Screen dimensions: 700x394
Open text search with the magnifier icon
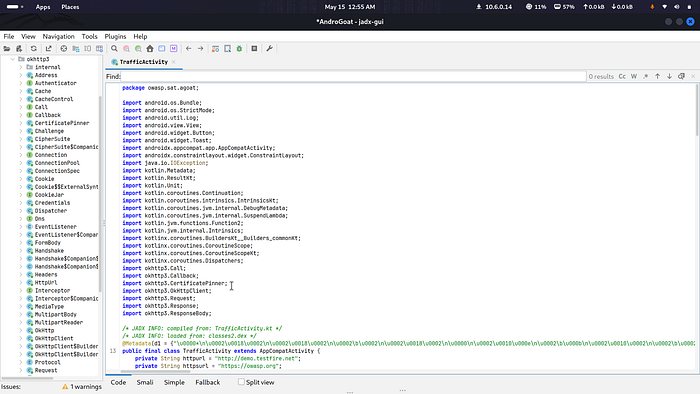(114, 49)
